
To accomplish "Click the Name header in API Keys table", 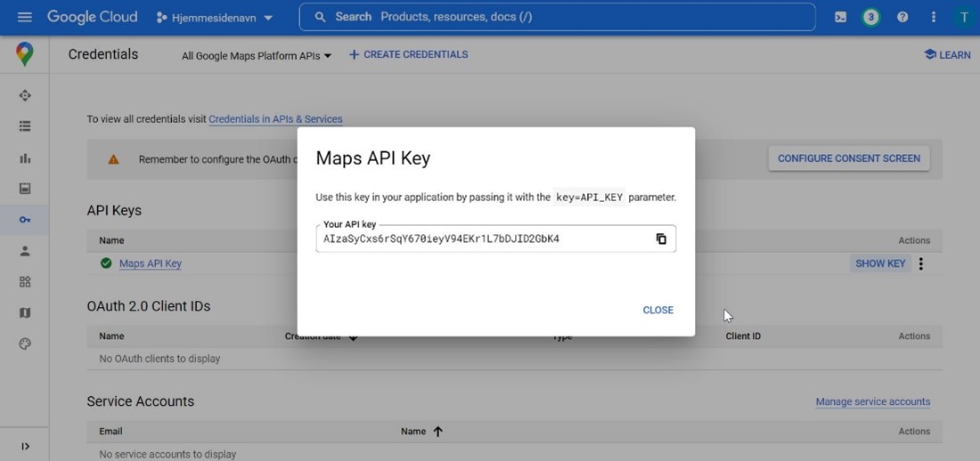I will 111,240.
